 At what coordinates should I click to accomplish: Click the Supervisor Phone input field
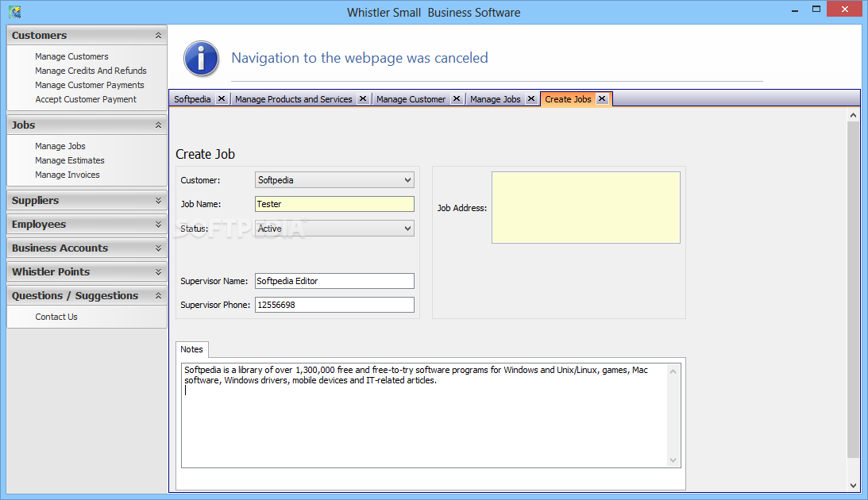334,305
